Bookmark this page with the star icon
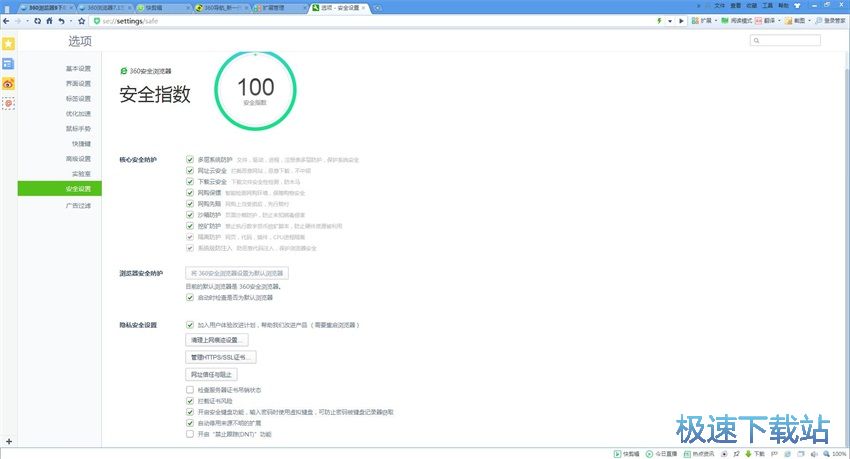850x459 pixels. coord(82,21)
